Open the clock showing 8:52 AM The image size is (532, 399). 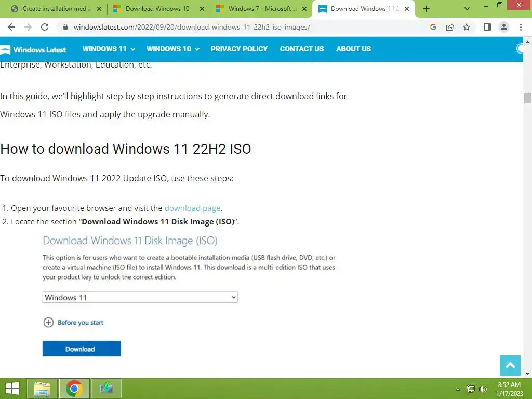click(509, 389)
